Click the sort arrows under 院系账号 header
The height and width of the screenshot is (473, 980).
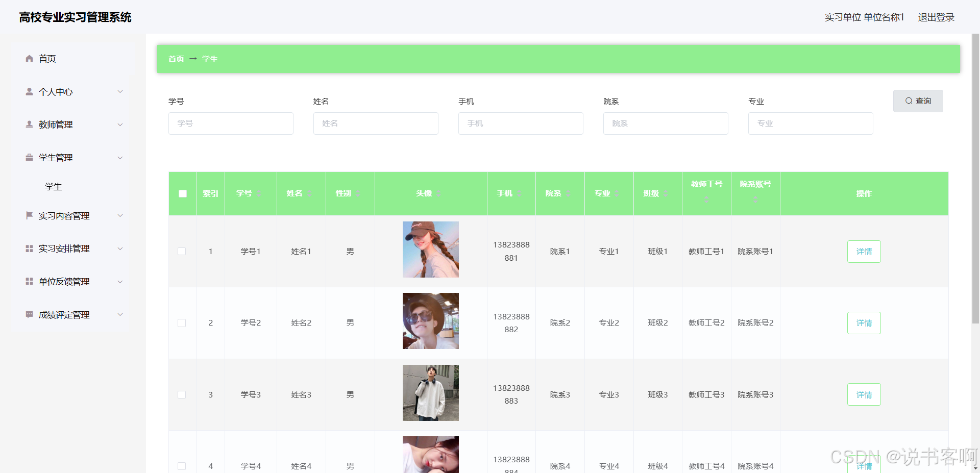(x=755, y=200)
